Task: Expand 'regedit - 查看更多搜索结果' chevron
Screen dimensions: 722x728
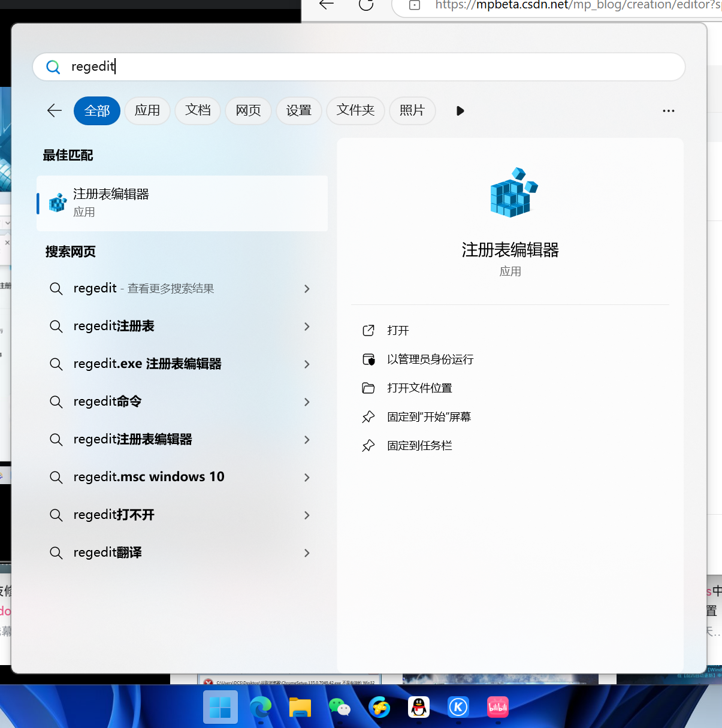Action: coord(307,289)
